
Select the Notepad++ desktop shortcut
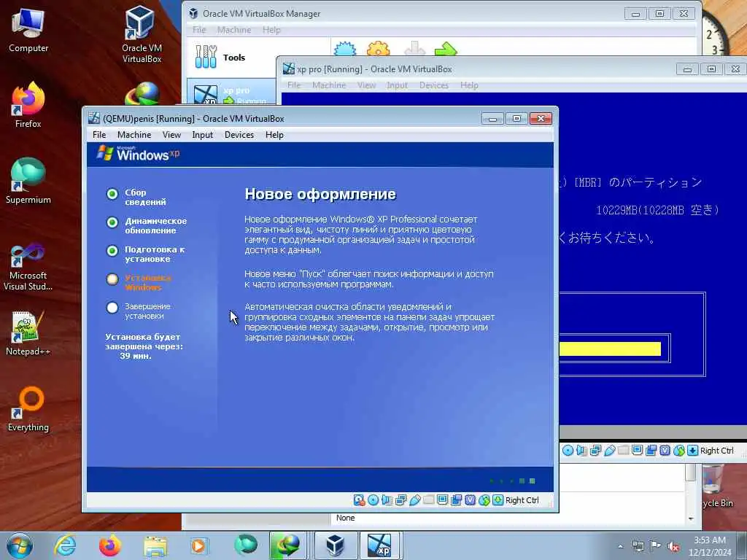28,333
